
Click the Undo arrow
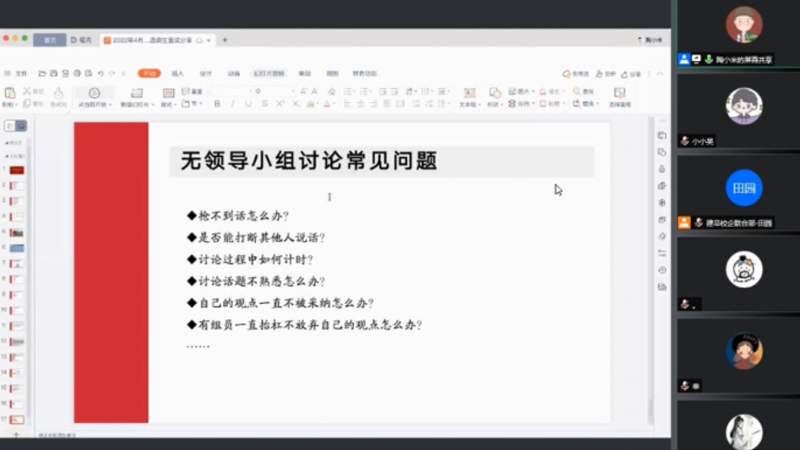pos(101,73)
